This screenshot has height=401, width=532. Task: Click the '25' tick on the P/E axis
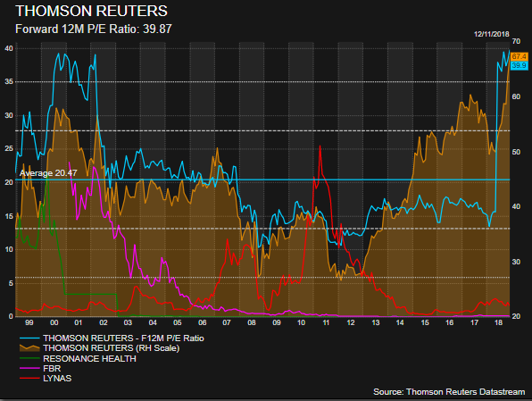coord(9,149)
